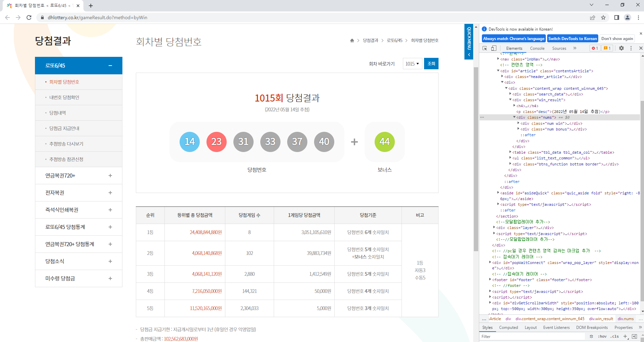Toggle :hov element state panel
Image resolution: width=644 pixels, height=342 pixels.
[x=602, y=337]
